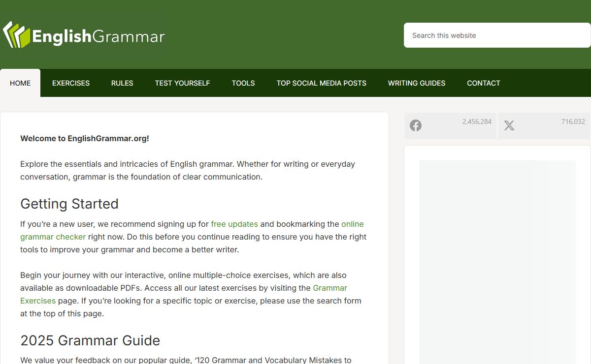Click the X share count 716,032

point(573,121)
